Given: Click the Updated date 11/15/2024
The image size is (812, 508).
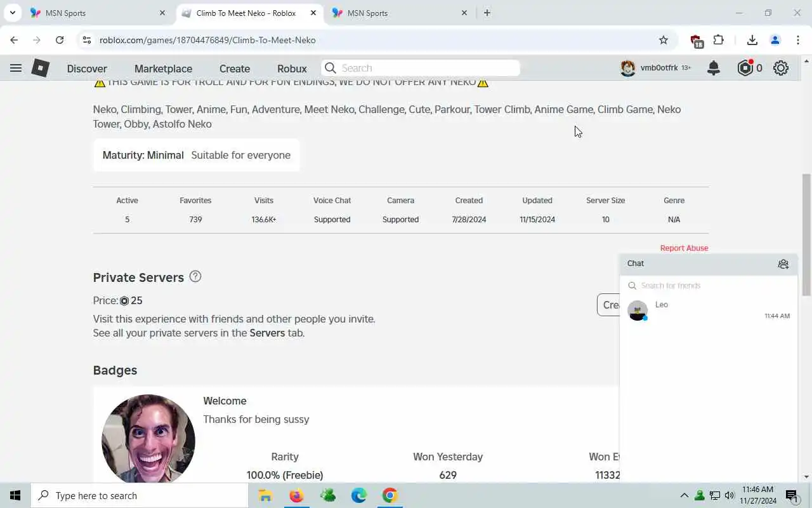Looking at the screenshot, I should coord(537,220).
